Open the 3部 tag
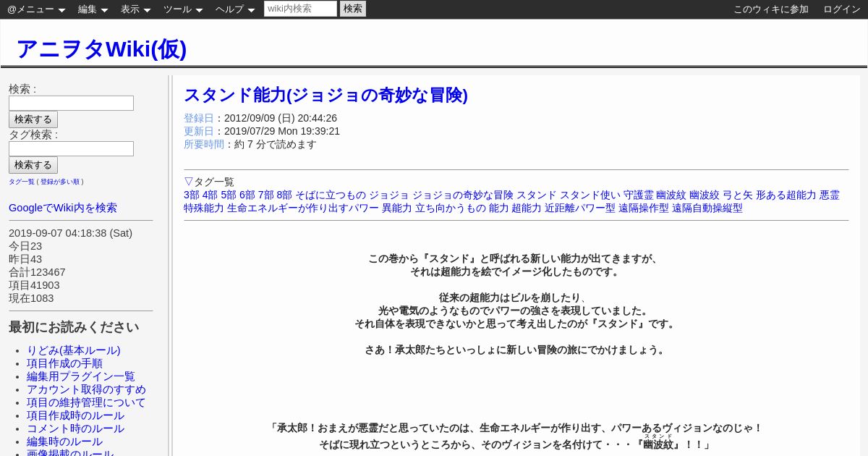868x456 pixels. tap(192, 195)
